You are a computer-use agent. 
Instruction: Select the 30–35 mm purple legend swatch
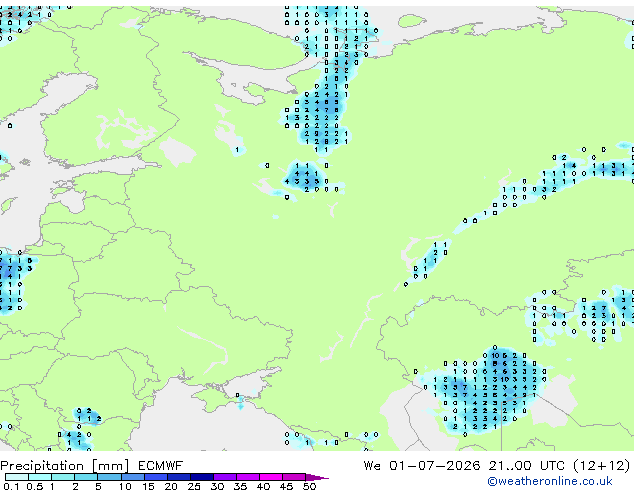225,477
